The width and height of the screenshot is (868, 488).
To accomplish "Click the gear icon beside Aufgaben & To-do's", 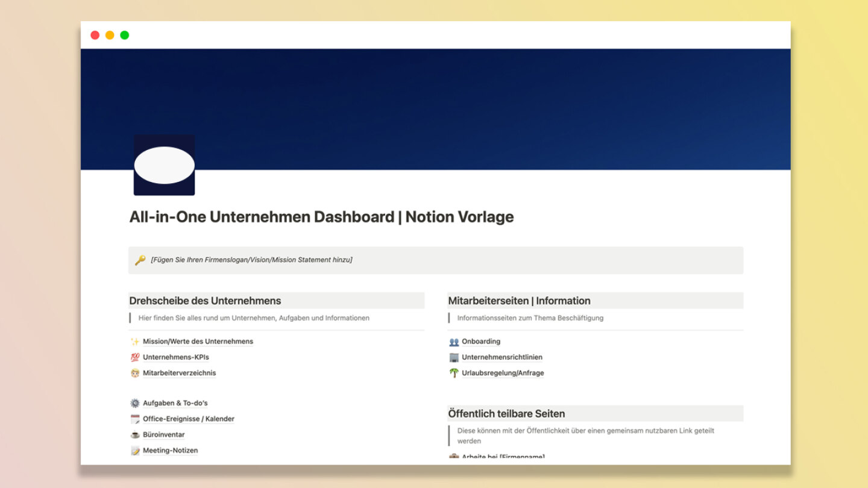I will [135, 403].
